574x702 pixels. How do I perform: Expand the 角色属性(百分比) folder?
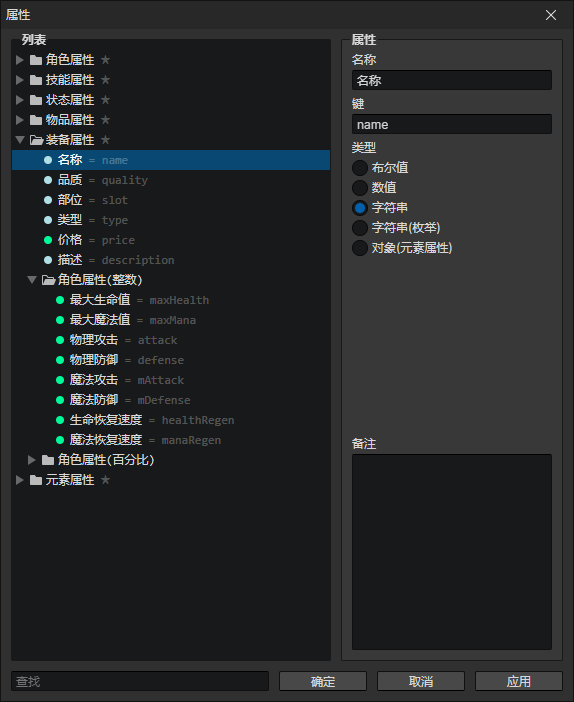pos(31,460)
